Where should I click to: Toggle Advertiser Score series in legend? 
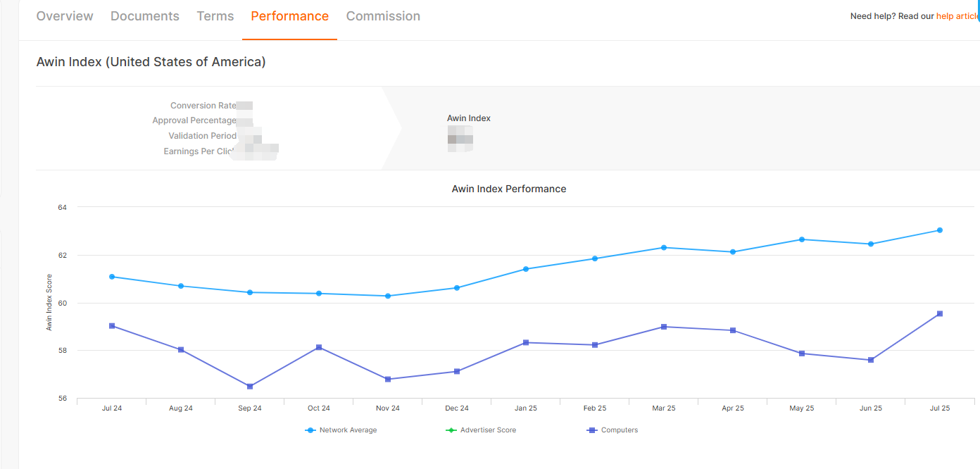tap(481, 430)
